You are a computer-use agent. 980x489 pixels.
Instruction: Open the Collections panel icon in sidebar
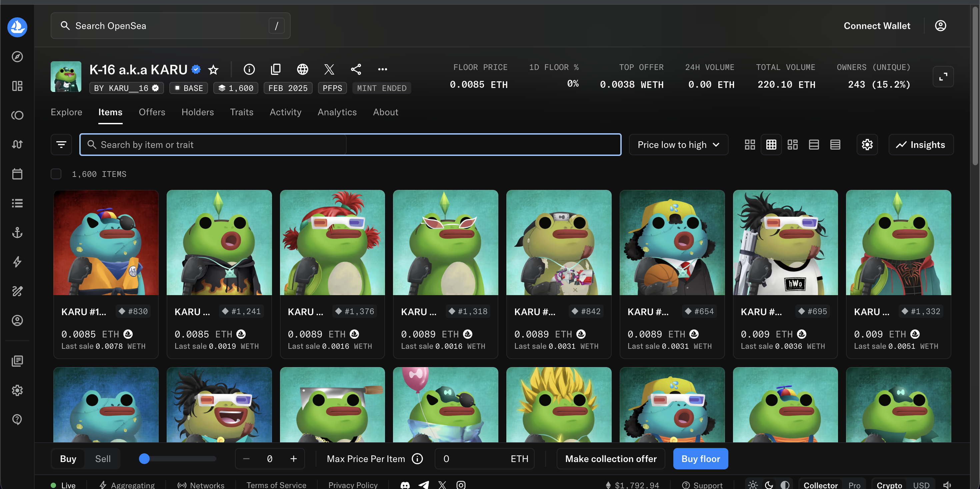(17, 86)
